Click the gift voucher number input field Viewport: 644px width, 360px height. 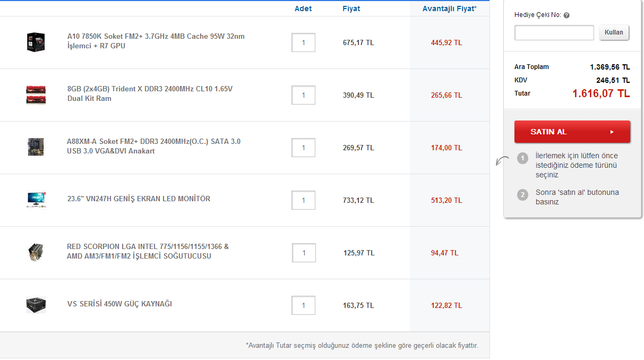(x=554, y=33)
